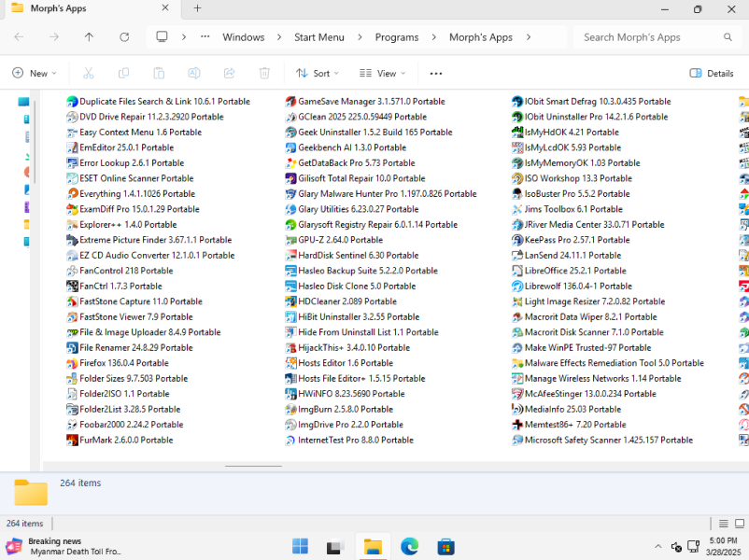Expand chevron after Start Menu breadcrumb
749x560 pixels.
pyautogui.click(x=360, y=37)
